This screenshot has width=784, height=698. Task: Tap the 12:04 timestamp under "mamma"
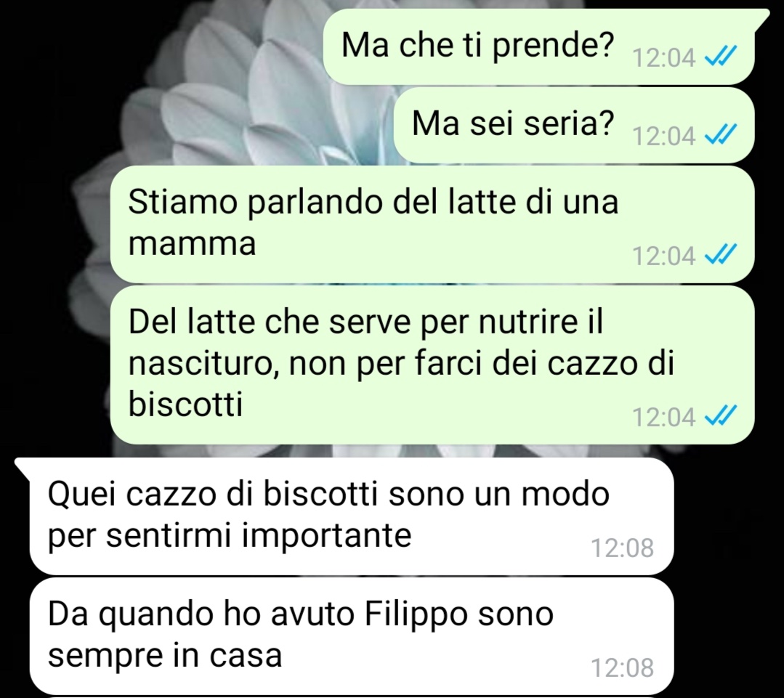pyautogui.click(x=664, y=256)
